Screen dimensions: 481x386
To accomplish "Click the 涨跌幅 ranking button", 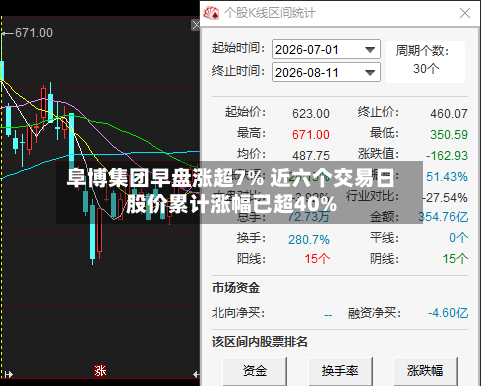I will 425,371.
